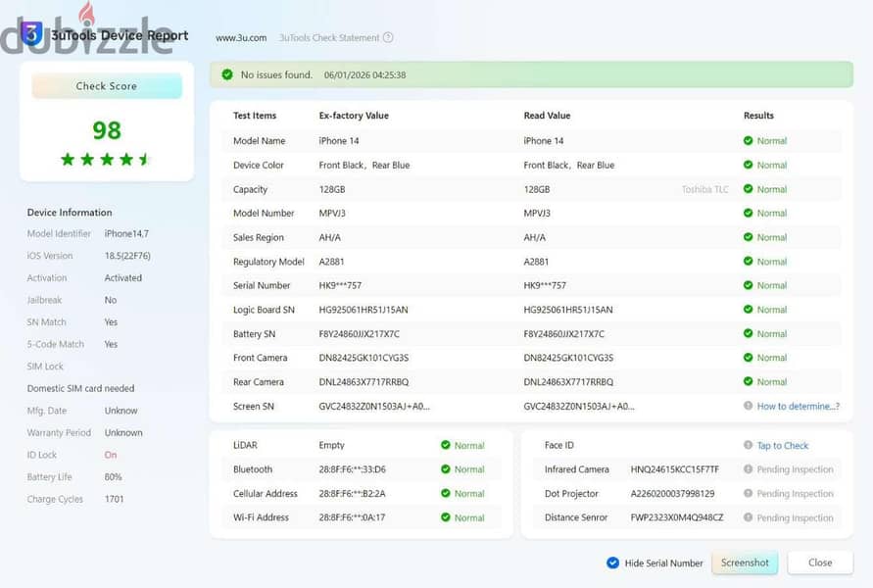Image resolution: width=873 pixels, height=588 pixels.
Task: Click the Normal check icon in Sales Region row
Action: 748,237
